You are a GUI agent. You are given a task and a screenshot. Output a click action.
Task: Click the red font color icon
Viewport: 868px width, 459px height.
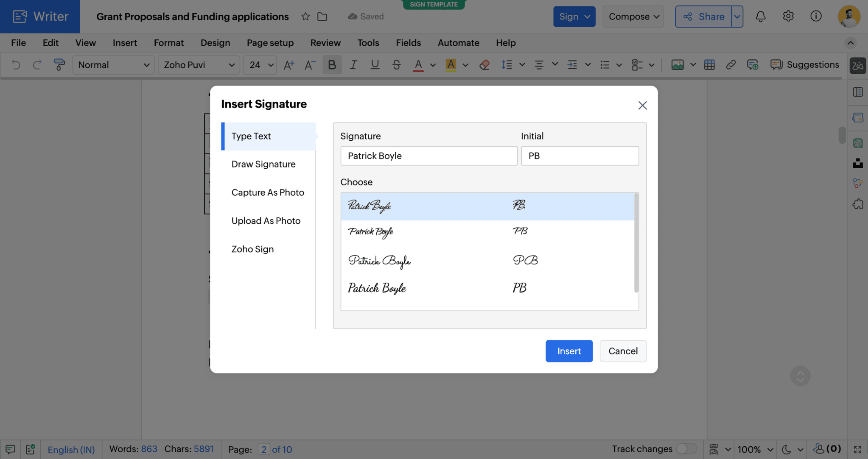[x=418, y=65]
